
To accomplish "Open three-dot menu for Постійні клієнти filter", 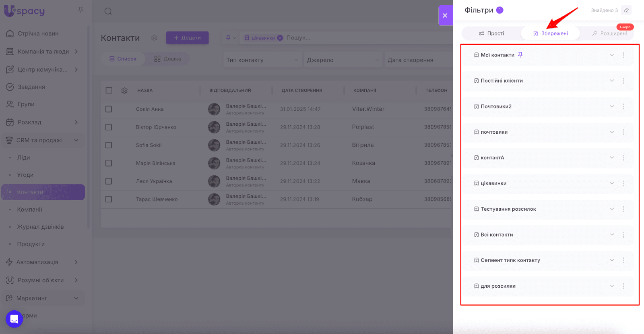I will pos(623,81).
